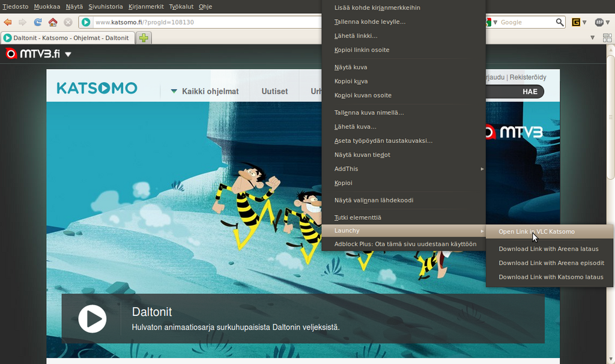Click the browser back arrow button
The height and width of the screenshot is (364, 615).
pos(8,22)
